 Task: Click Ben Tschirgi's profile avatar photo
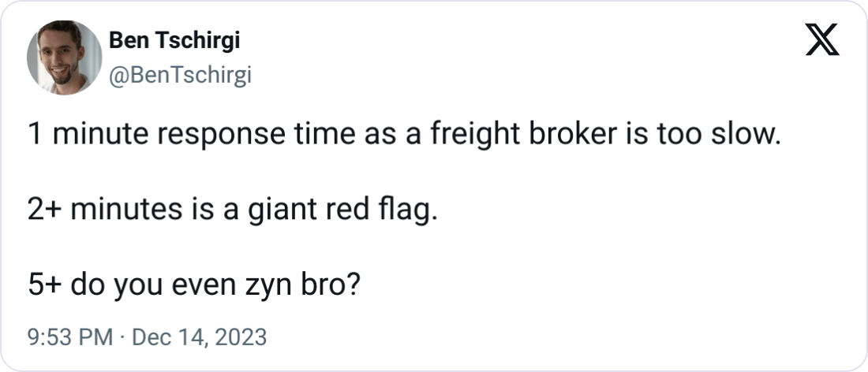click(x=64, y=58)
